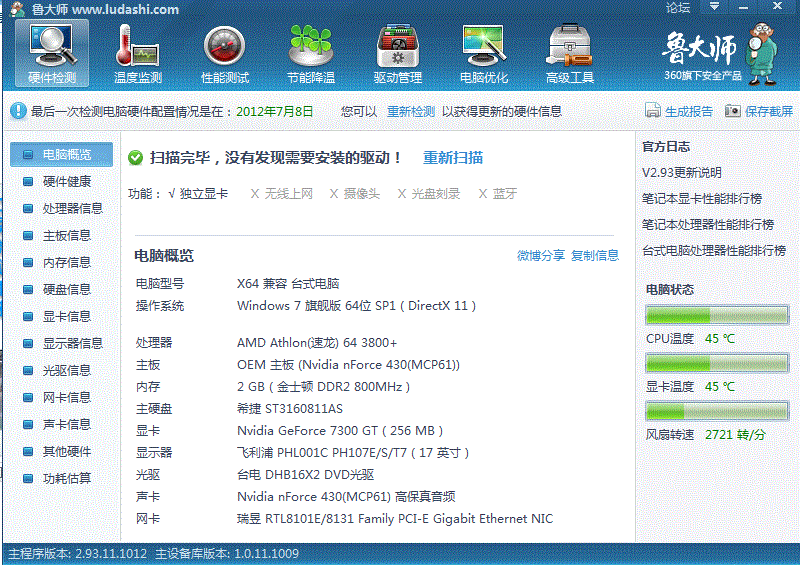This screenshot has height=565, width=800.
Task: Open the 驱动管理 driver manager
Action: click(x=397, y=54)
